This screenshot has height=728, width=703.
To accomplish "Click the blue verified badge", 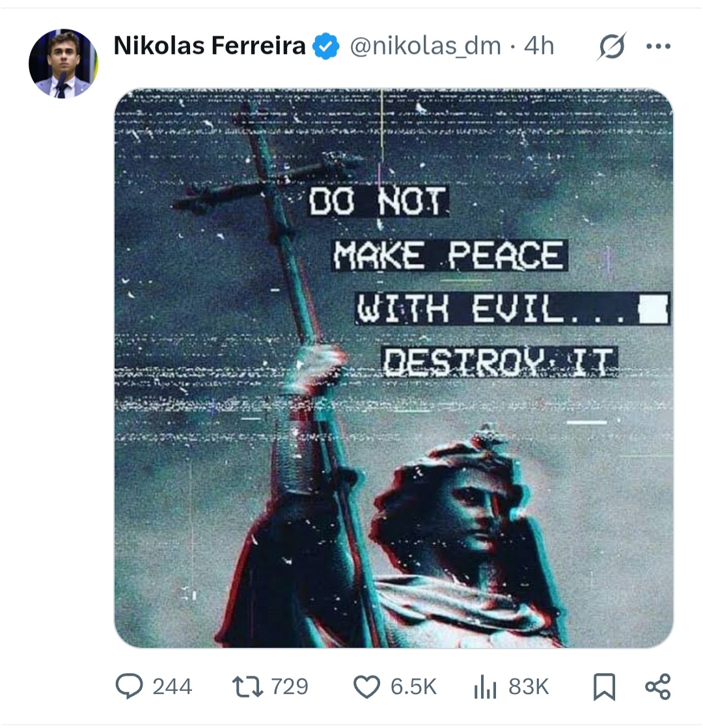I will point(325,46).
